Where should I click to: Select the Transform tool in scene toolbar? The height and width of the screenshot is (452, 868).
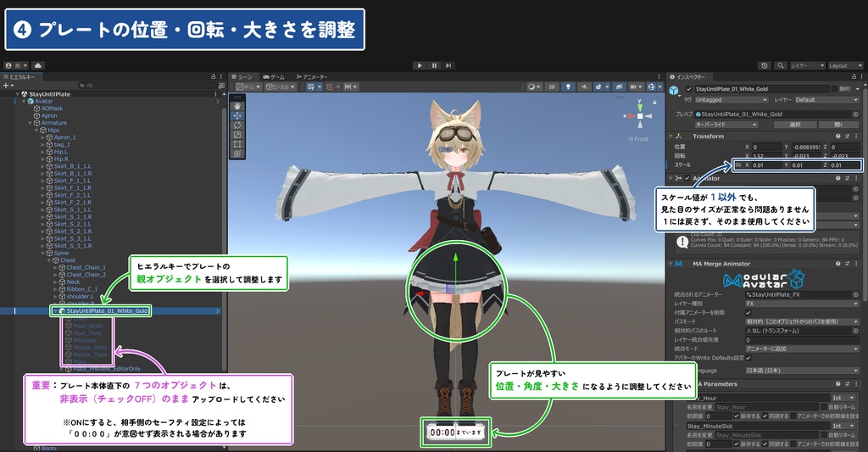point(237,153)
